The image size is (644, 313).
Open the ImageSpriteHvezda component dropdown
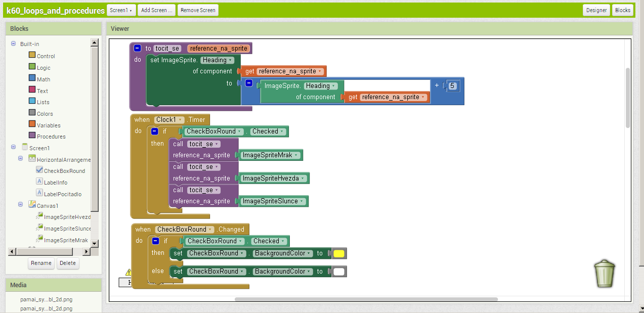[274, 178]
